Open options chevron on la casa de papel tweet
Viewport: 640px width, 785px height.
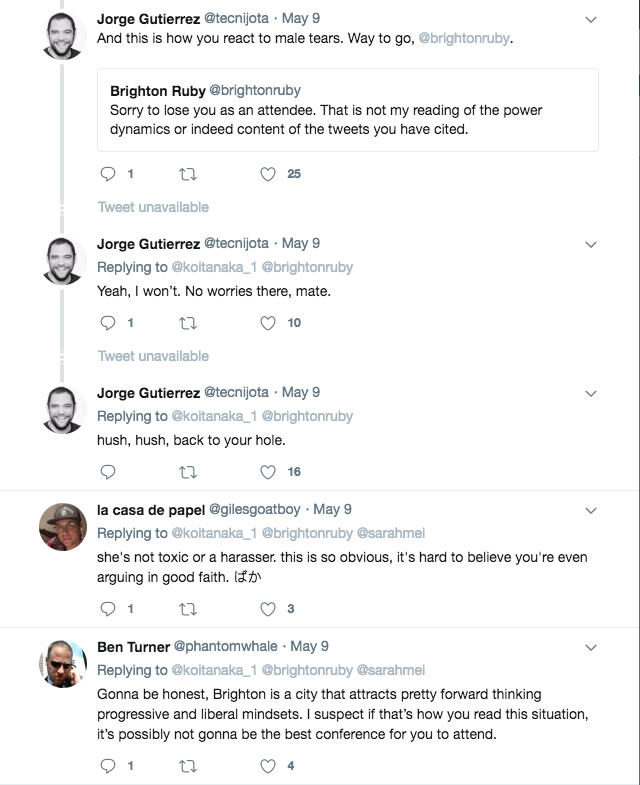(591, 511)
